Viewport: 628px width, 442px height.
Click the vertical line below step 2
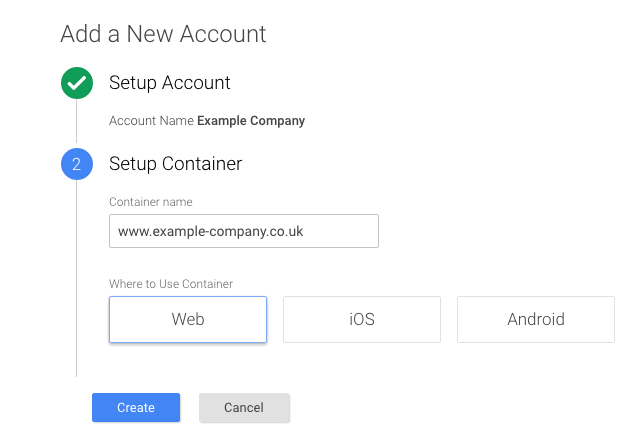coord(77,280)
